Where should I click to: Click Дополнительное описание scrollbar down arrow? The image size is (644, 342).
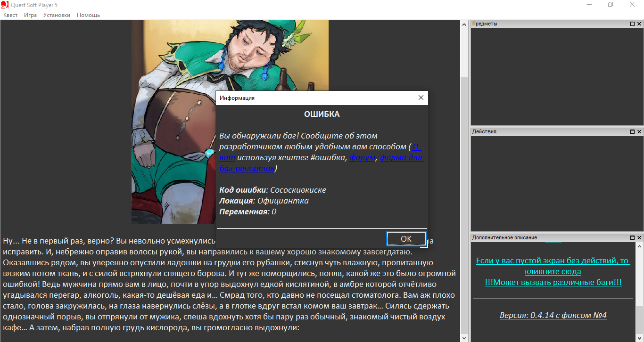pyautogui.click(x=640, y=338)
